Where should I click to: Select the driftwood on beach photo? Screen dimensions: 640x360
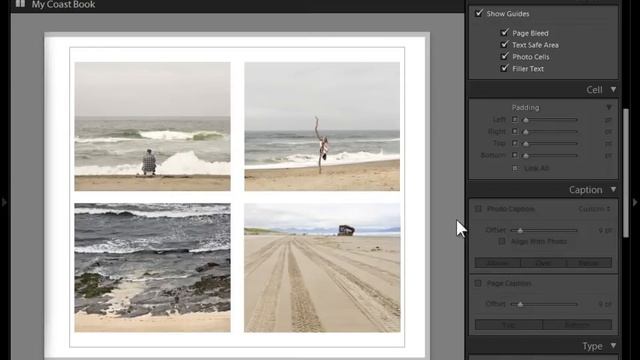point(322,126)
